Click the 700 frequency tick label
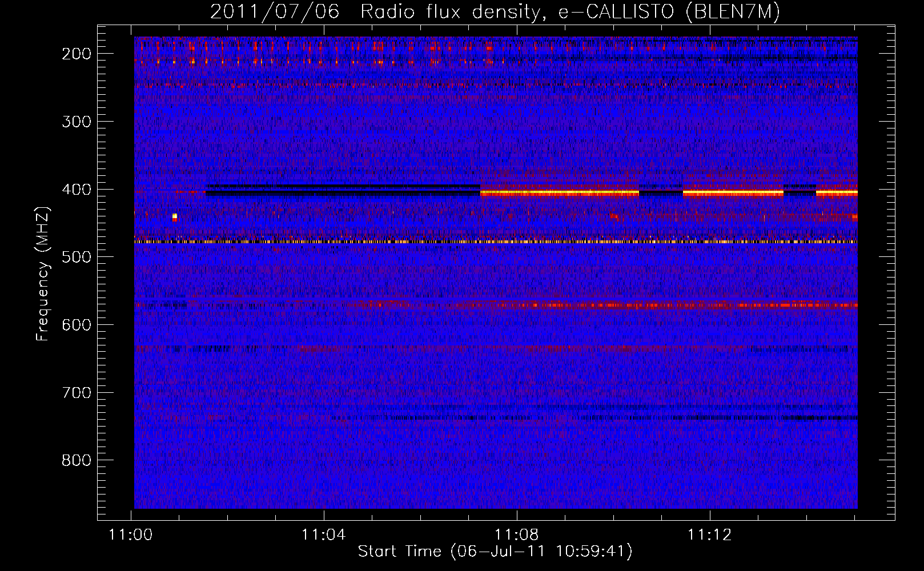This screenshot has height=571, width=924. click(x=77, y=393)
